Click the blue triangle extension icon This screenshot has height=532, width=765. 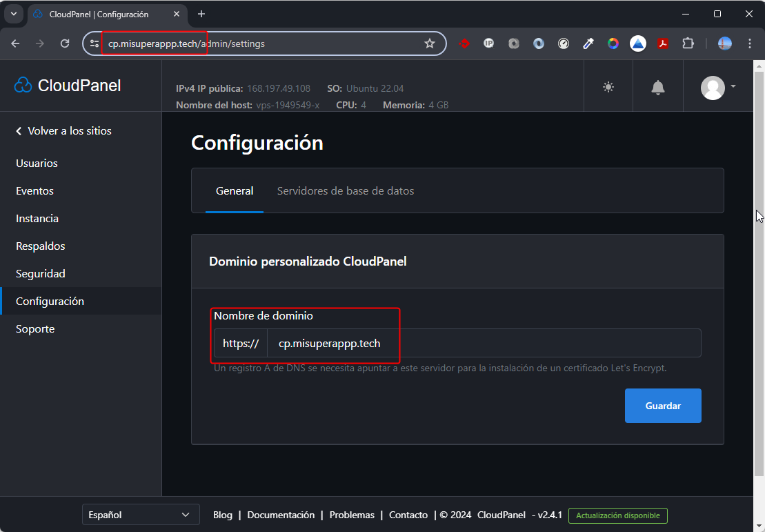[x=637, y=43]
